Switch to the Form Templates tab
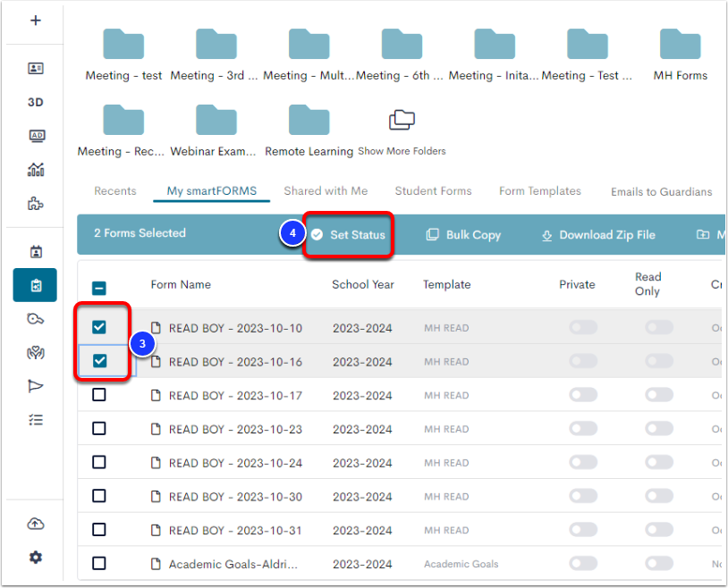The image size is (728, 588). pyautogui.click(x=540, y=191)
